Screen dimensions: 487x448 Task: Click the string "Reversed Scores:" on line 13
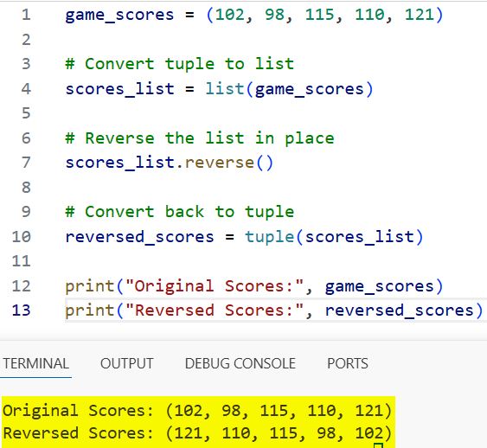pyautogui.click(x=215, y=310)
